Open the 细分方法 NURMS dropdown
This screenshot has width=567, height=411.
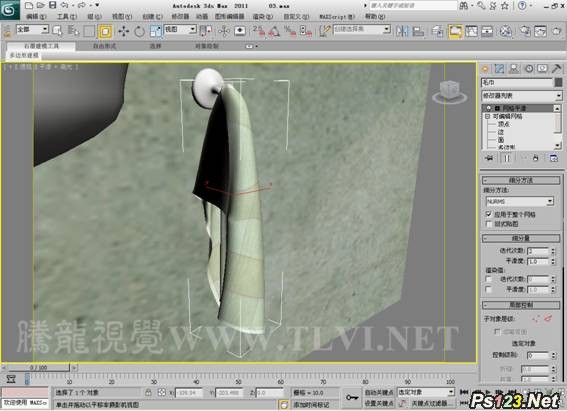point(520,201)
